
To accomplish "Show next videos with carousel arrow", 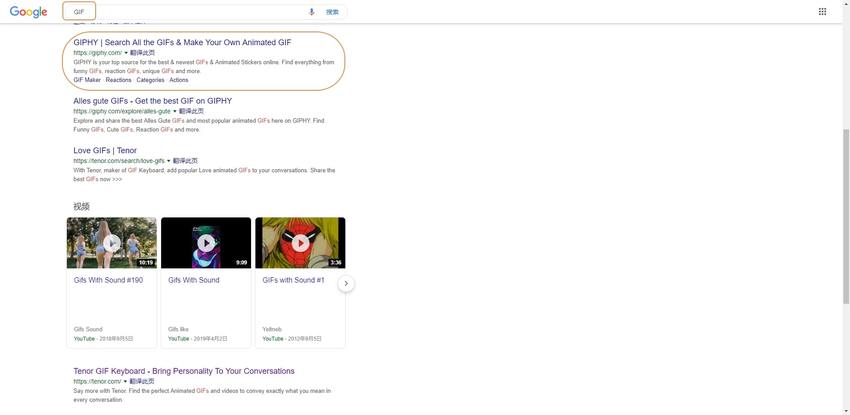I will tap(346, 284).
